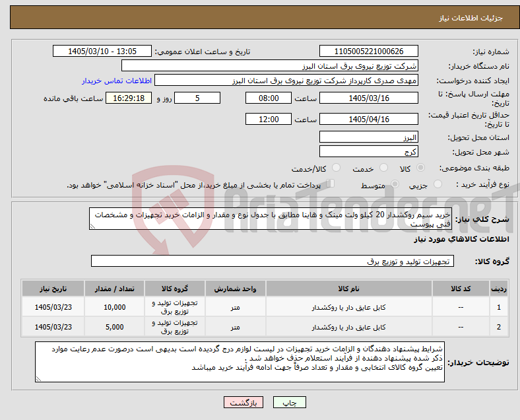Viewport: 520px width, 420px height.
Task: Click request creator name field
Action: point(286,81)
